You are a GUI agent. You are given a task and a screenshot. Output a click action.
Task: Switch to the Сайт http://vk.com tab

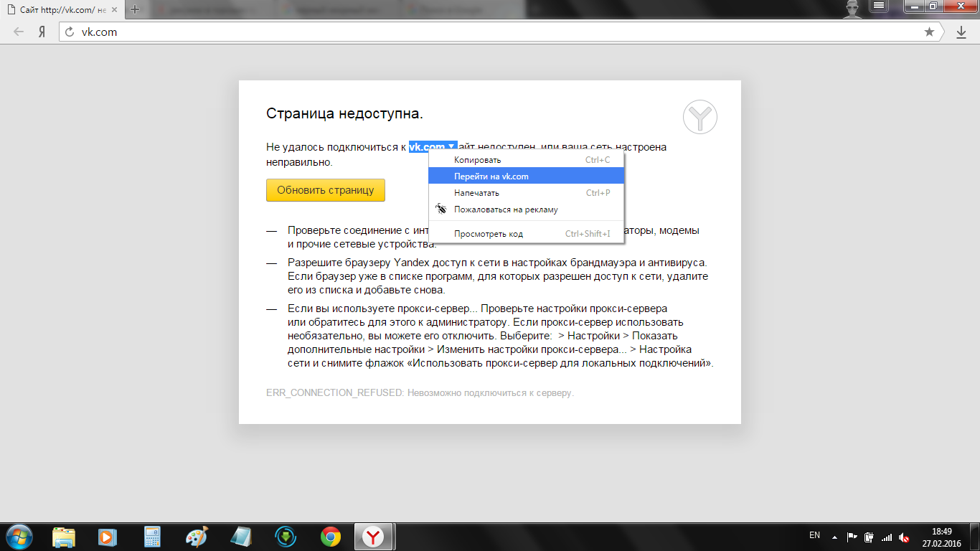click(x=54, y=9)
